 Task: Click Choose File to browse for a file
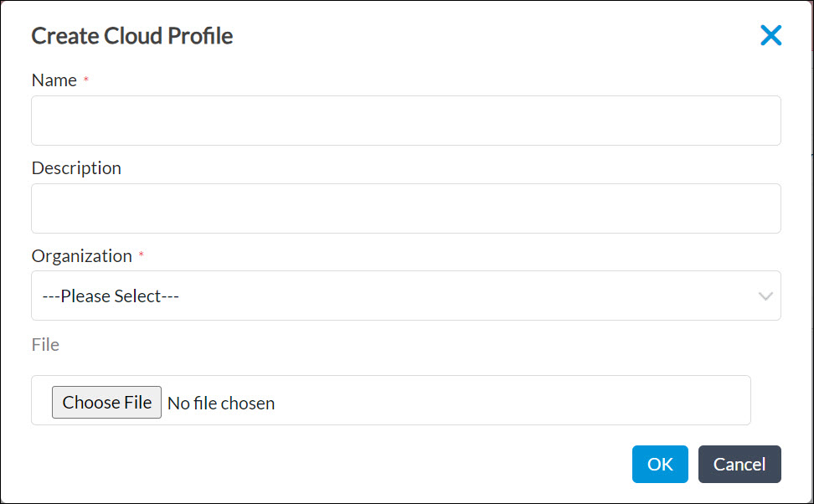[x=106, y=402]
